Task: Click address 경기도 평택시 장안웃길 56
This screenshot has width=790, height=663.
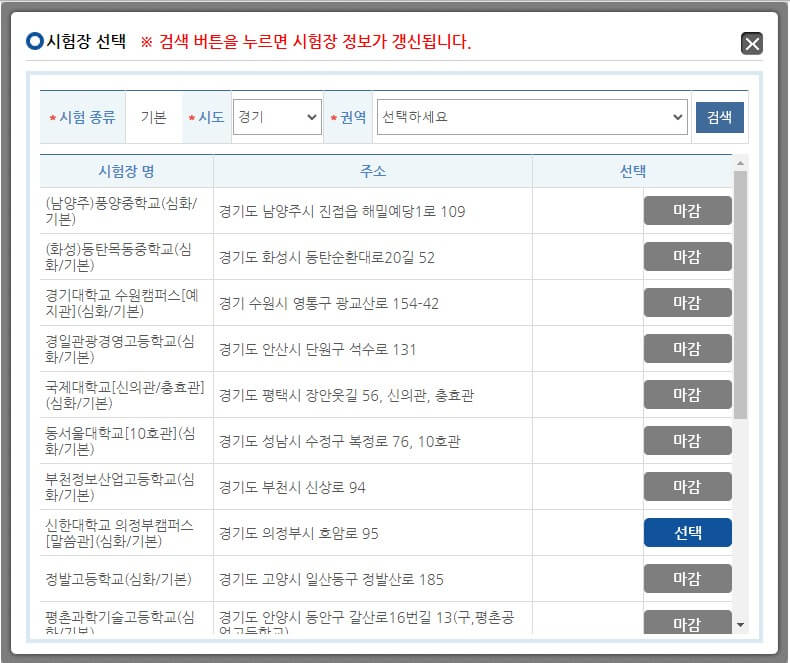Action: [346, 395]
